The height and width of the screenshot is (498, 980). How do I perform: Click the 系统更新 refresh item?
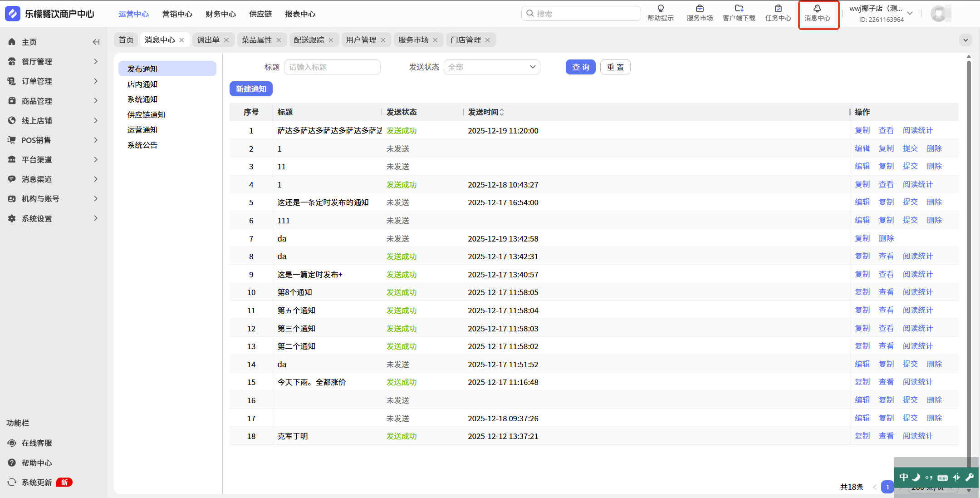pyautogui.click(x=36, y=482)
